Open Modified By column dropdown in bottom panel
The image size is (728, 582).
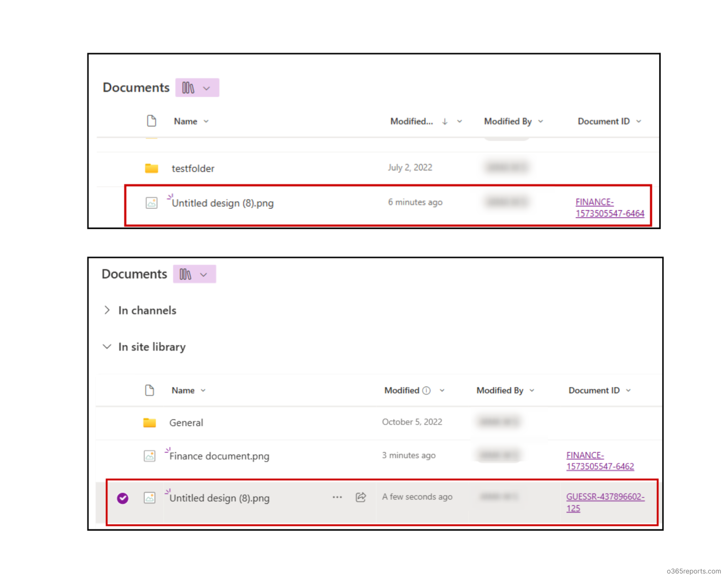(x=532, y=391)
